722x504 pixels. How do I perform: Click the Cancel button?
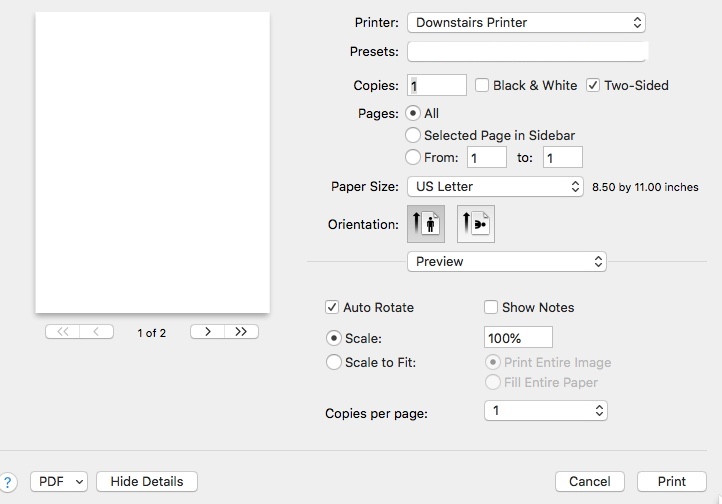pos(590,481)
